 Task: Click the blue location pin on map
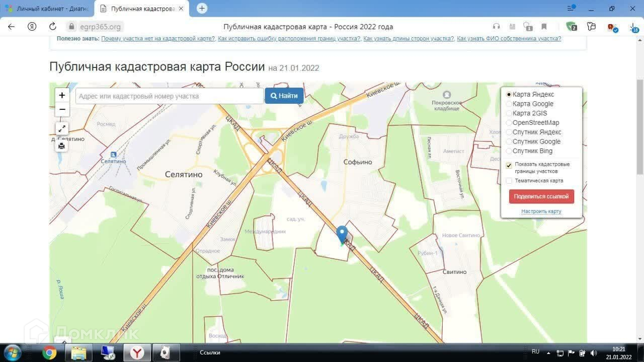click(342, 235)
